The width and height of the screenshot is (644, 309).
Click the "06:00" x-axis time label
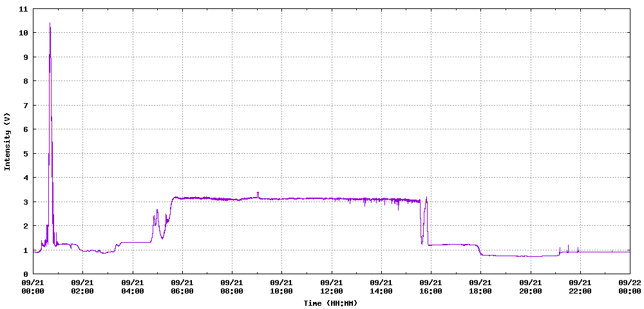[x=182, y=291]
